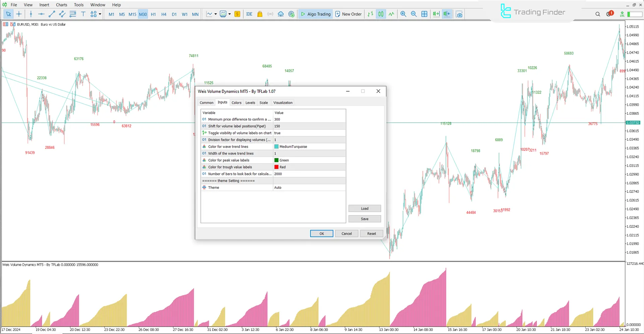Expand the shapes tool dropdown
Screen dimensions: 644x334
99,14
